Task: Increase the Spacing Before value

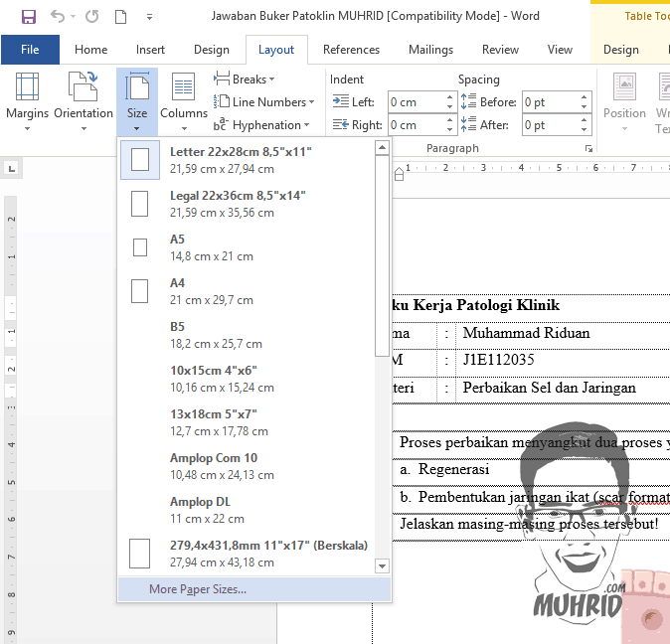Action: (585, 97)
